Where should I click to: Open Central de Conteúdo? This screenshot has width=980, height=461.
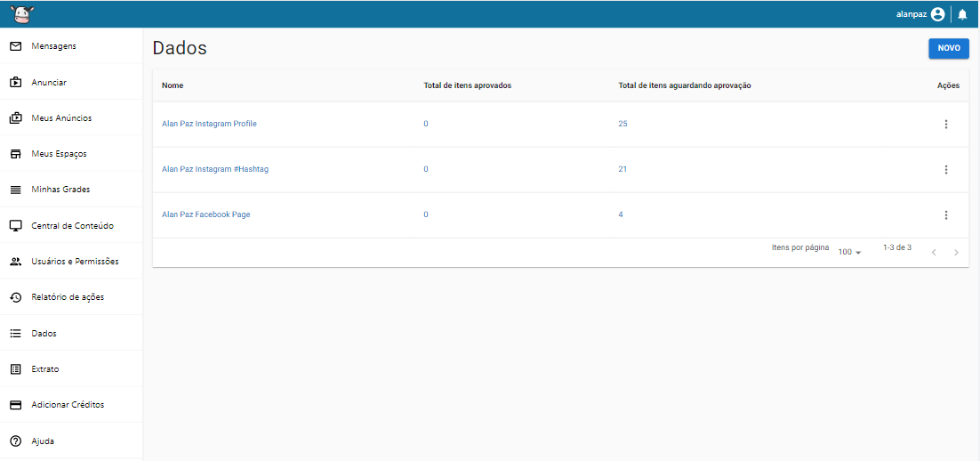point(71,226)
